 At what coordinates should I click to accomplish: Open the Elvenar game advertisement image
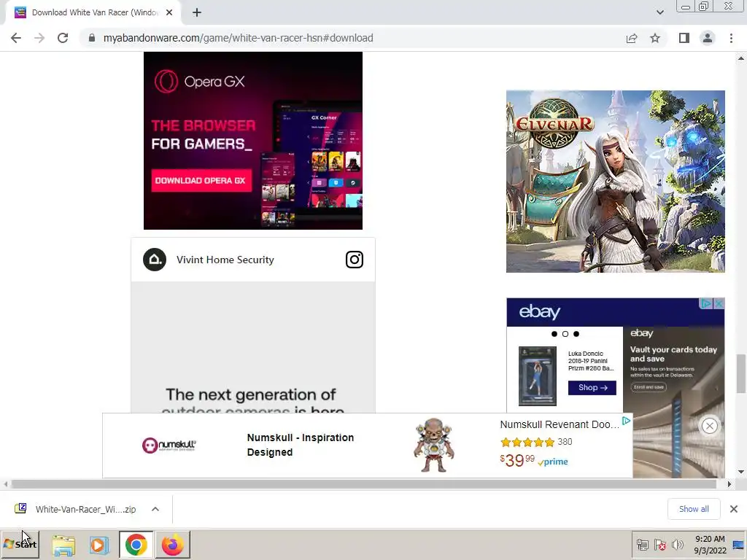616,182
